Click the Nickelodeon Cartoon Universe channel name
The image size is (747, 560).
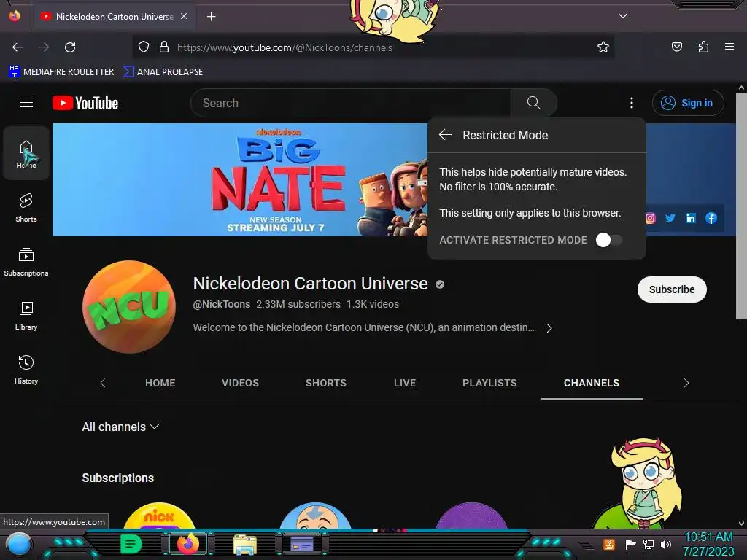[x=310, y=284]
